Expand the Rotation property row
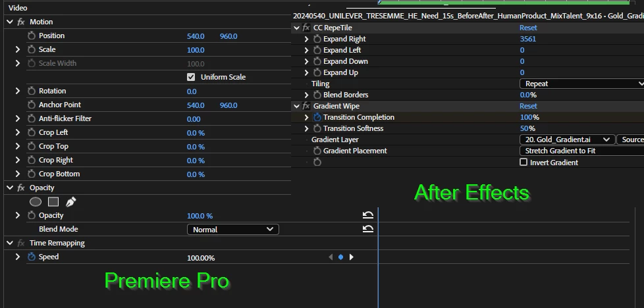This screenshot has width=644, height=308. [17, 91]
